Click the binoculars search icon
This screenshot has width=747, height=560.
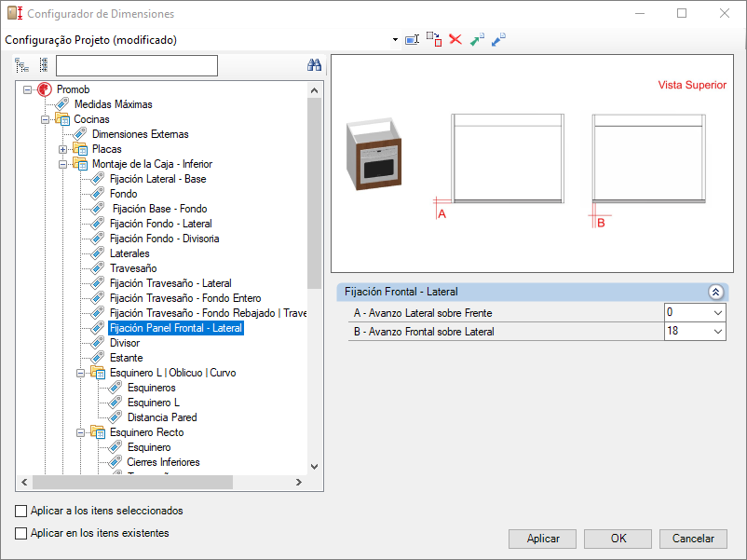[314, 65]
